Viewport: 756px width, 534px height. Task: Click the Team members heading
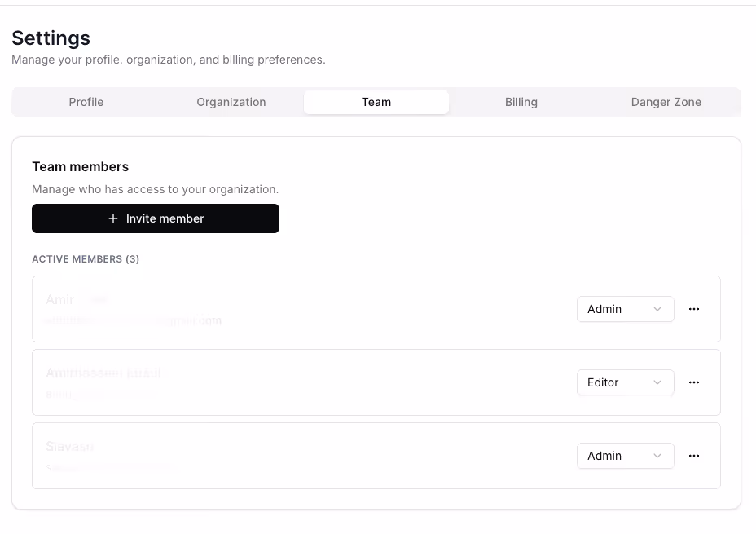pyautogui.click(x=80, y=166)
